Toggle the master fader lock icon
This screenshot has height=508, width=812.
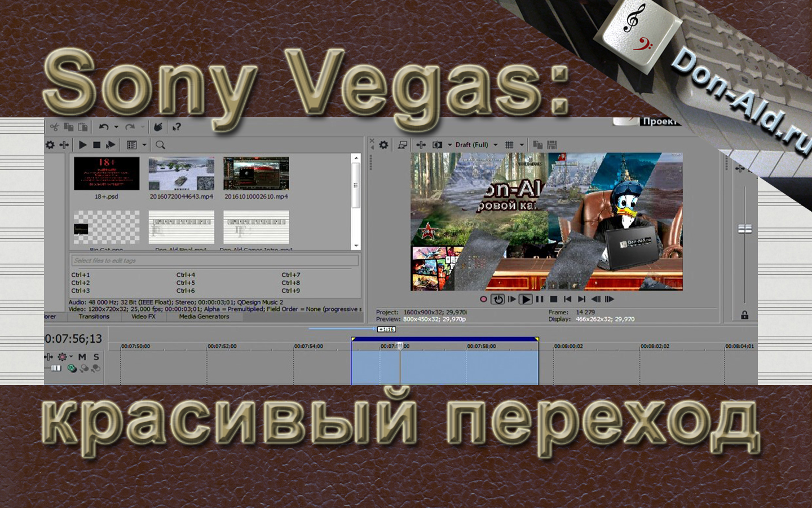tap(745, 315)
